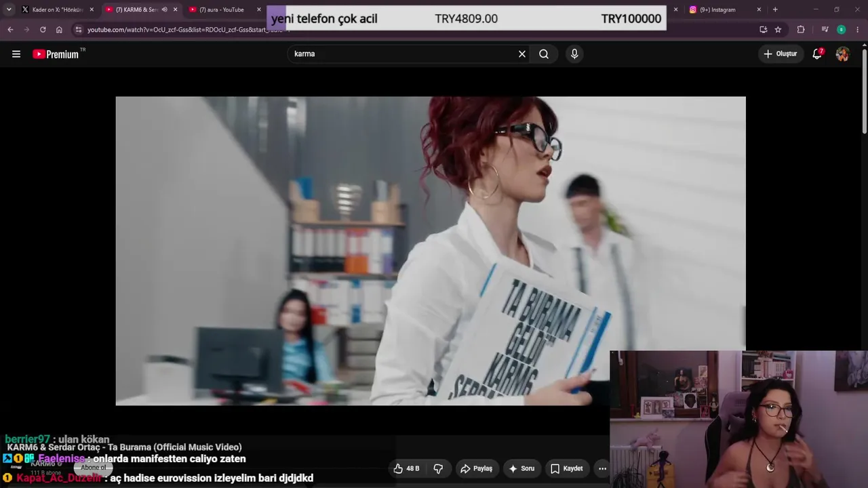868x488 pixels.
Task: Expand the tab search dropdown arrow
Action: pyautogui.click(x=9, y=9)
